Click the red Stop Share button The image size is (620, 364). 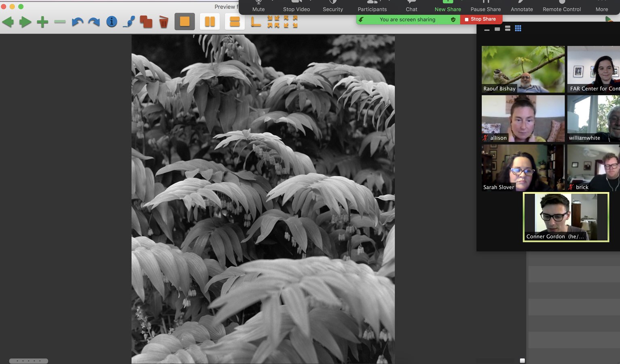[x=480, y=19]
